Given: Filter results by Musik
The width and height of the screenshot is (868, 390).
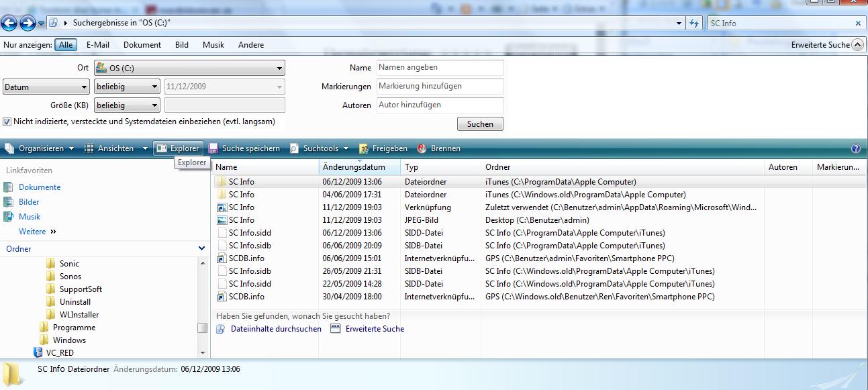Looking at the screenshot, I should click(213, 45).
